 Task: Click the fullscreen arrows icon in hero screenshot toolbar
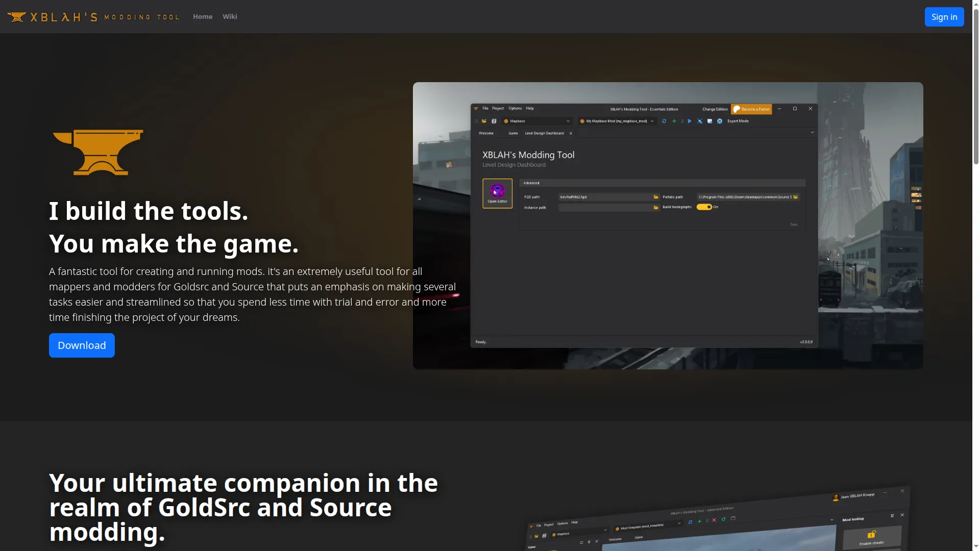tap(700, 121)
